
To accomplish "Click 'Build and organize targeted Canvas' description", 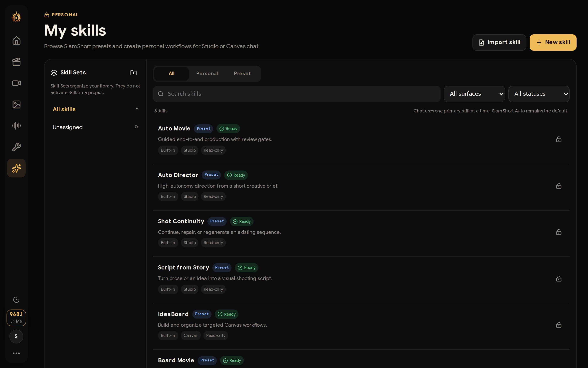I will click(x=212, y=325).
